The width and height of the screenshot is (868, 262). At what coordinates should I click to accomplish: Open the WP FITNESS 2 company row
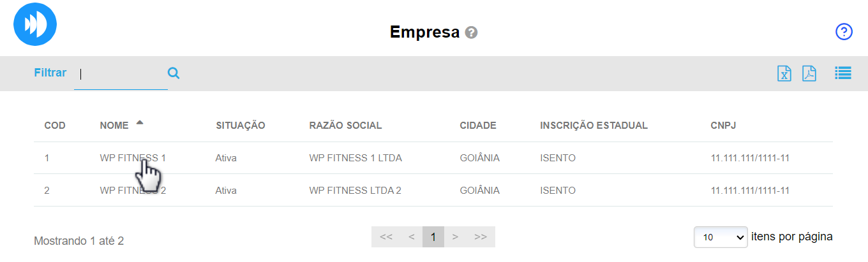(133, 190)
